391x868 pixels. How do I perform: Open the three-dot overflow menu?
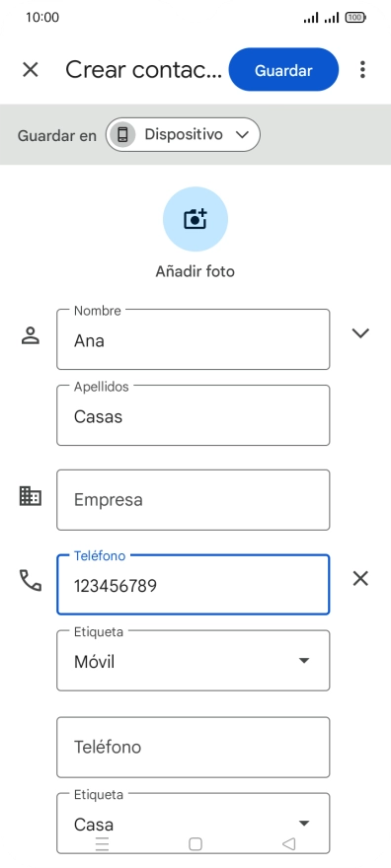362,70
